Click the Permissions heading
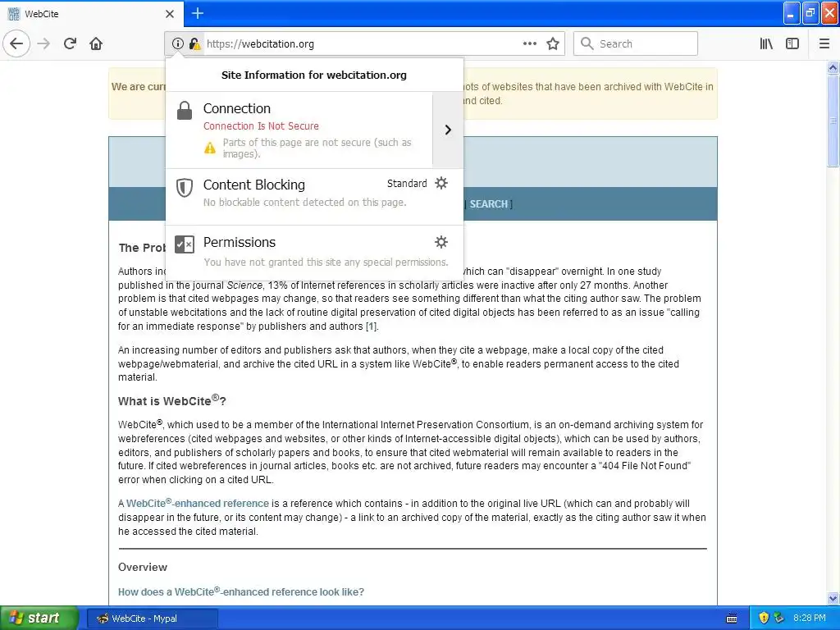Image resolution: width=840 pixels, height=630 pixels. (x=240, y=242)
